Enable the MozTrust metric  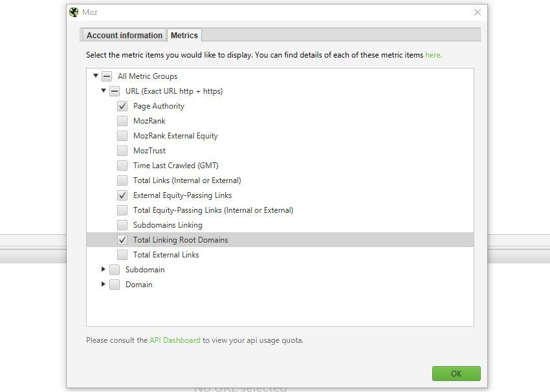point(122,151)
